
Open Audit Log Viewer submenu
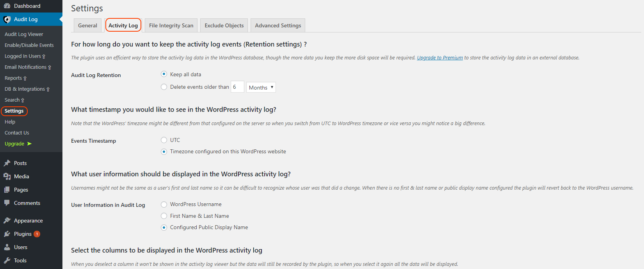pos(24,34)
